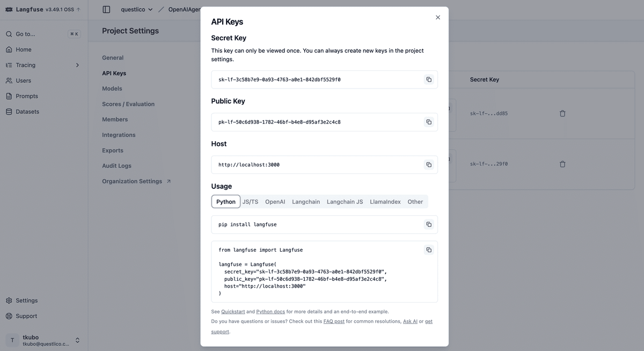
Task: Open Audit Logs settings
Action: (x=116, y=165)
